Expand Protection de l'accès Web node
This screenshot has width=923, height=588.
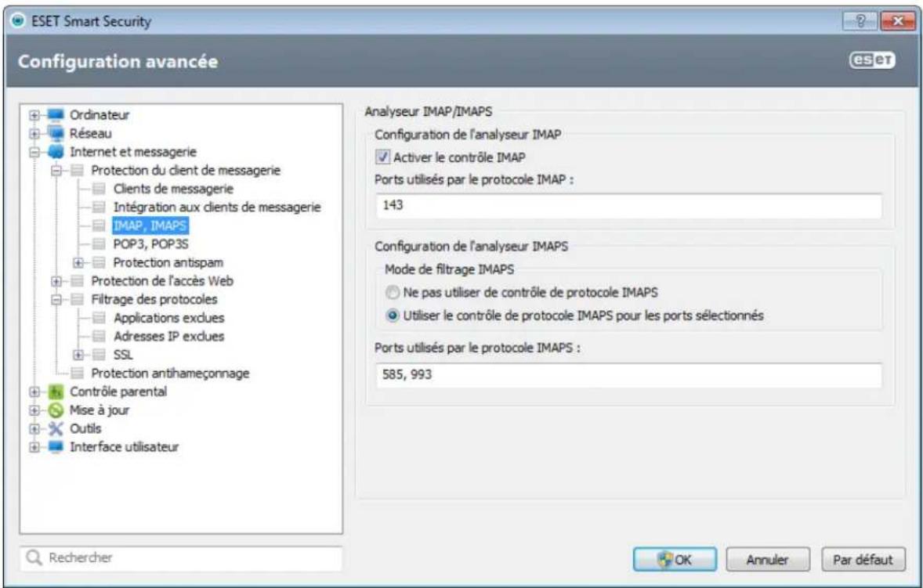(x=56, y=281)
